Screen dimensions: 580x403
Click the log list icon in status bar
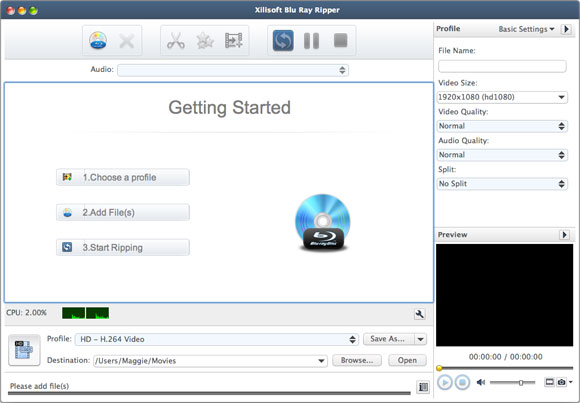(x=423, y=387)
